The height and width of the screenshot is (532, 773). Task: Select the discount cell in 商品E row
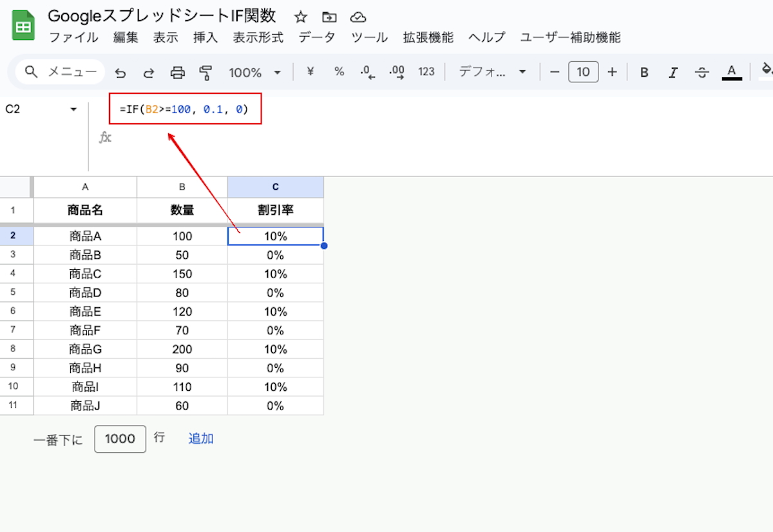(x=276, y=312)
